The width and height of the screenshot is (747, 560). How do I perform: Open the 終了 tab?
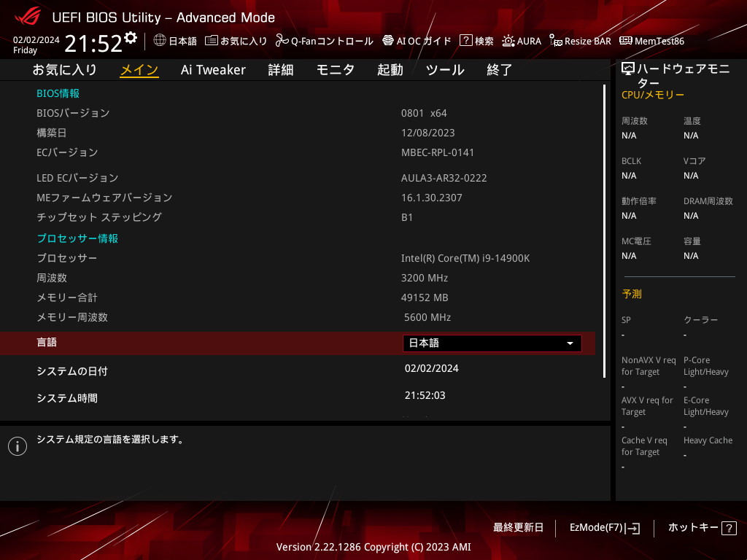499,70
